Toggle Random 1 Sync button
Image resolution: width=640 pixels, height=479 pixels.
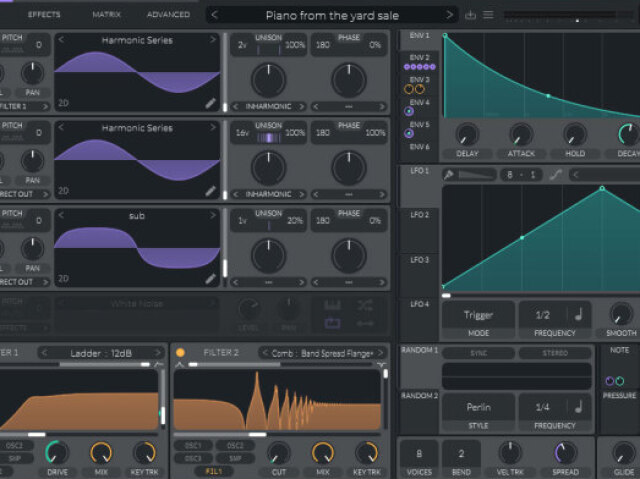(478, 353)
